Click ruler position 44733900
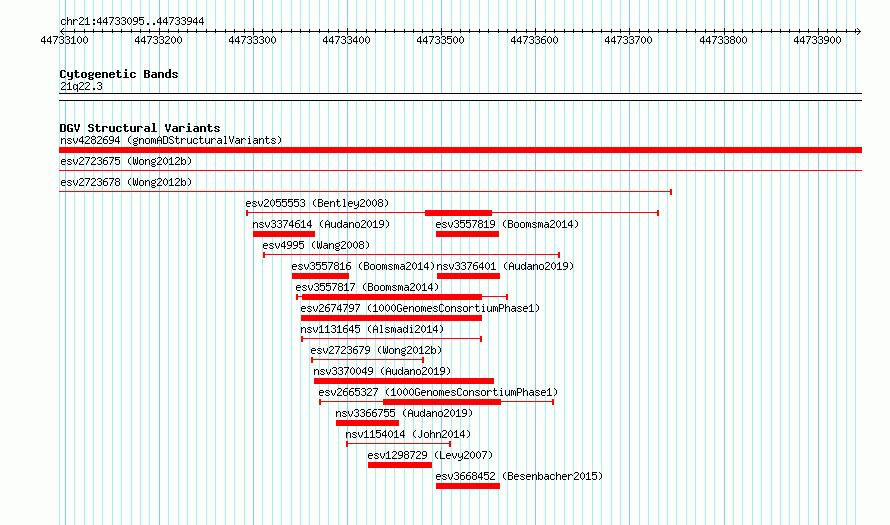890x525 pixels. click(817, 40)
